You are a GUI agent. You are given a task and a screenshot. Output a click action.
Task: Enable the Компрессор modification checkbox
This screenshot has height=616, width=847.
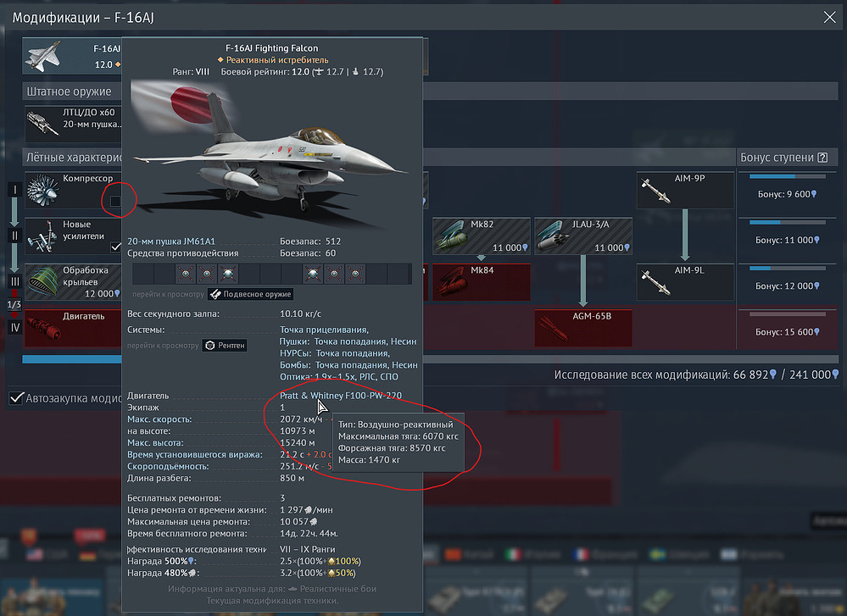coord(116,201)
